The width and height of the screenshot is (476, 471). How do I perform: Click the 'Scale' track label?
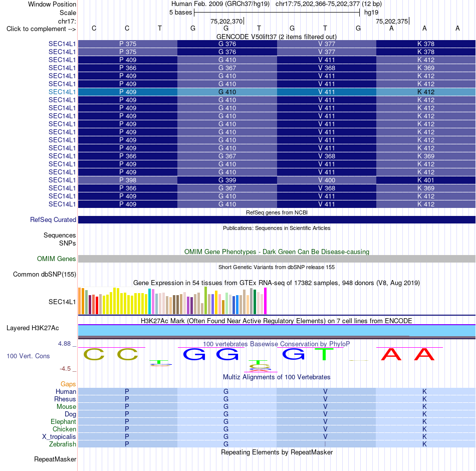[68, 13]
